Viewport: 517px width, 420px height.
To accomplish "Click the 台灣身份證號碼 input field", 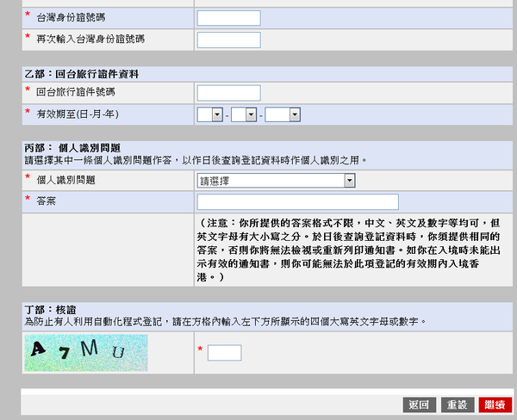I will click(228, 18).
